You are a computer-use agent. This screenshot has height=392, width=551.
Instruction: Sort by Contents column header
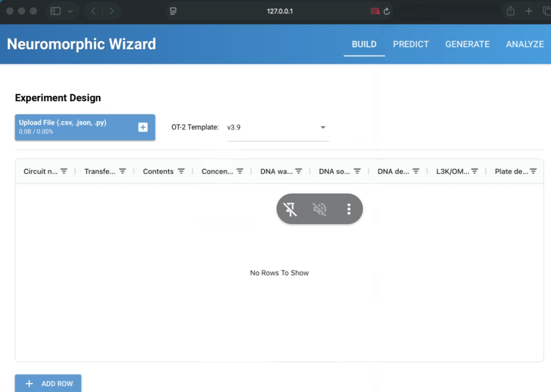[x=158, y=171]
